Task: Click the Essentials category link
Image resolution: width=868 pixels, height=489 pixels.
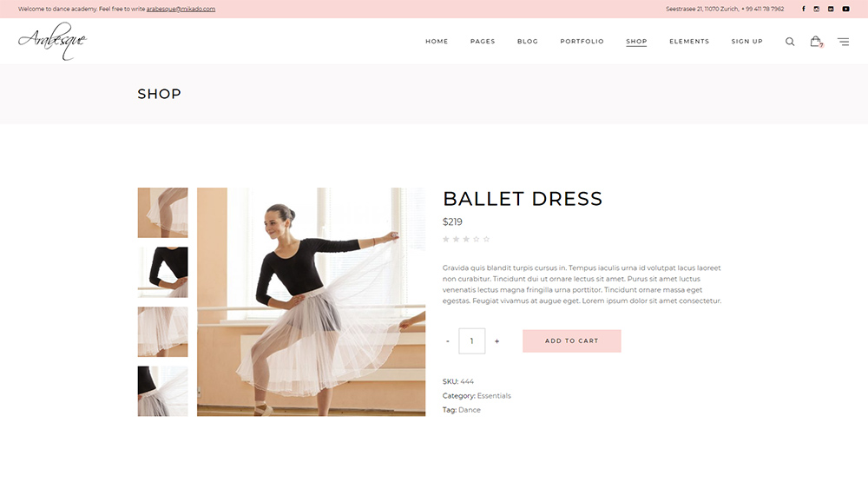Action: (494, 396)
